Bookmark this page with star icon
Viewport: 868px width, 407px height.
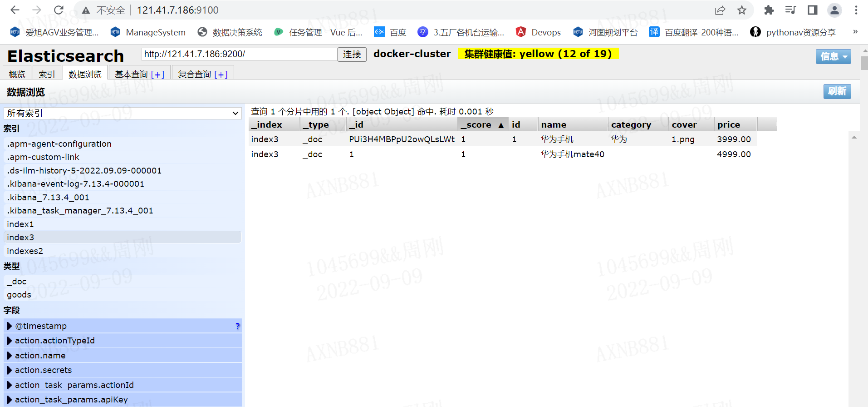pos(742,10)
